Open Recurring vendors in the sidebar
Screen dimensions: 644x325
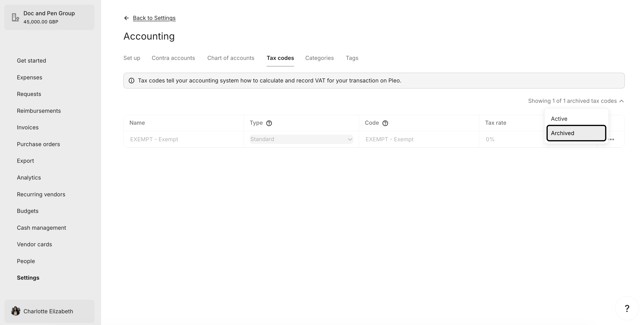pos(41,194)
